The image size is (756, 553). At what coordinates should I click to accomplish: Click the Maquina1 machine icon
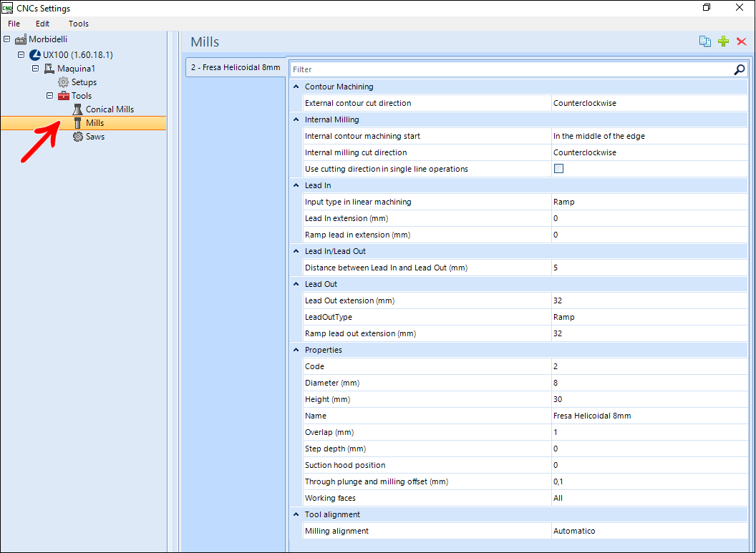(49, 69)
